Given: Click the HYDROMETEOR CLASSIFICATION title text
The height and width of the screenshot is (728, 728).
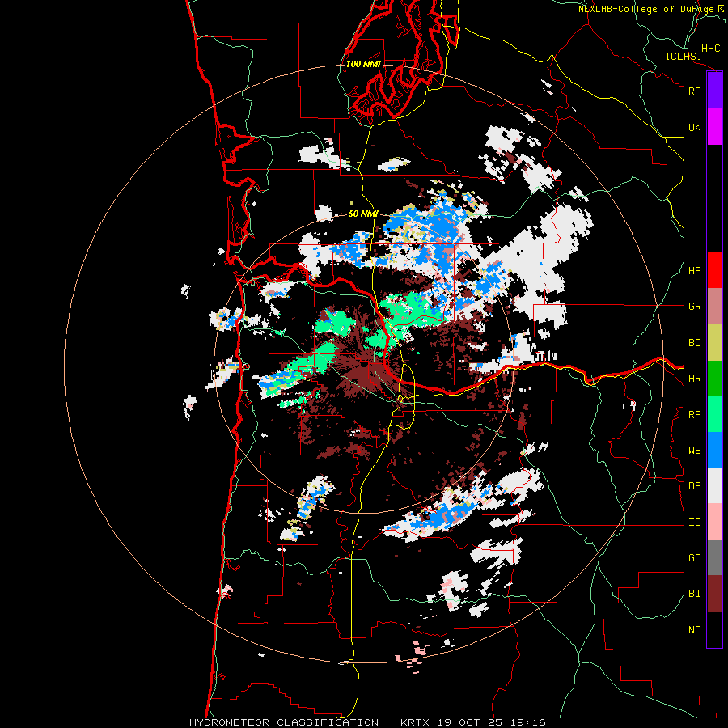Looking at the screenshot, I should [x=284, y=722].
